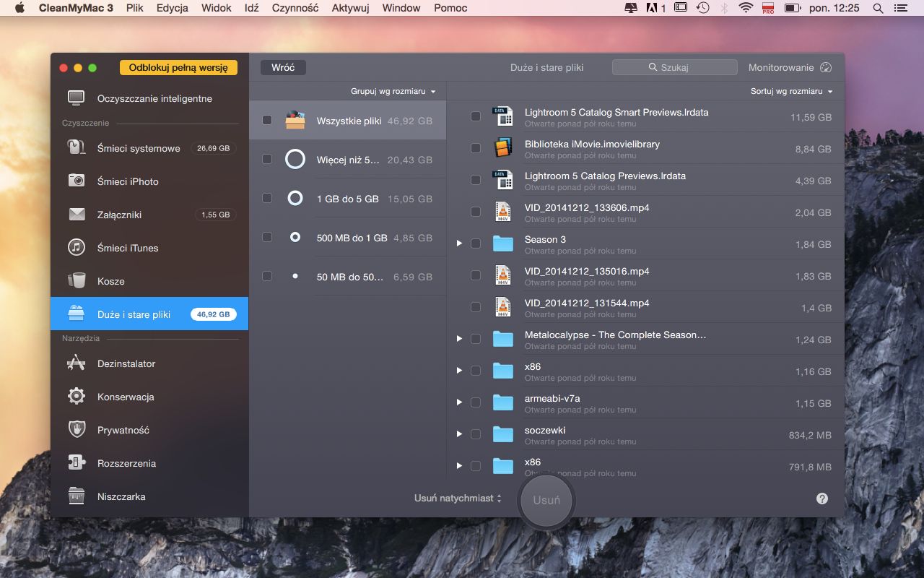The image size is (924, 578).
Task: Expand the x86 1,16 GB folder
Action: point(459,371)
